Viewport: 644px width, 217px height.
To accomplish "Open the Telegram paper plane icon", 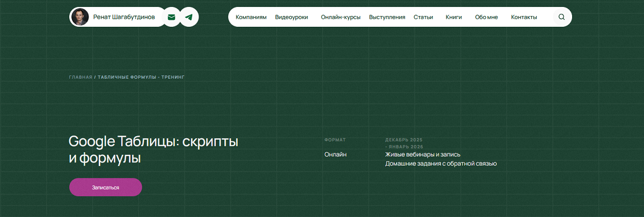I will 189,17.
